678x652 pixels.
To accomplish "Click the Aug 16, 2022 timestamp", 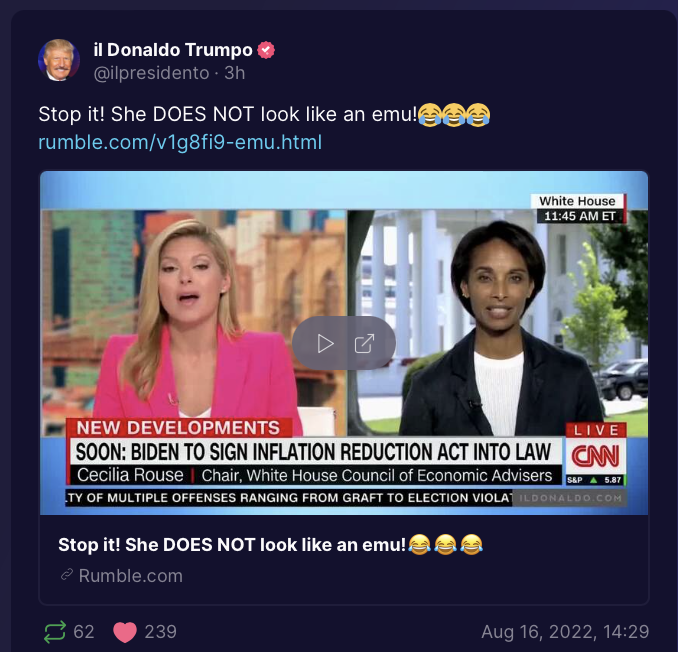I will pyautogui.click(x=565, y=632).
